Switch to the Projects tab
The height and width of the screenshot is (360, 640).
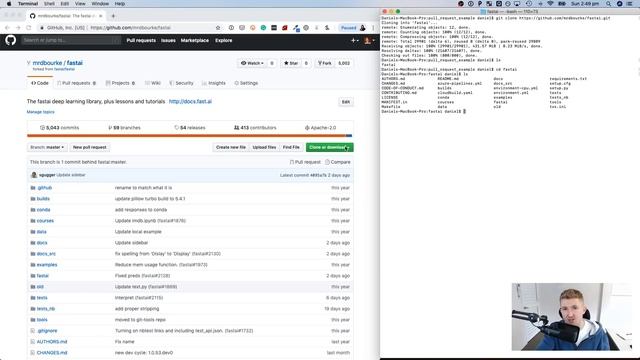[120, 83]
